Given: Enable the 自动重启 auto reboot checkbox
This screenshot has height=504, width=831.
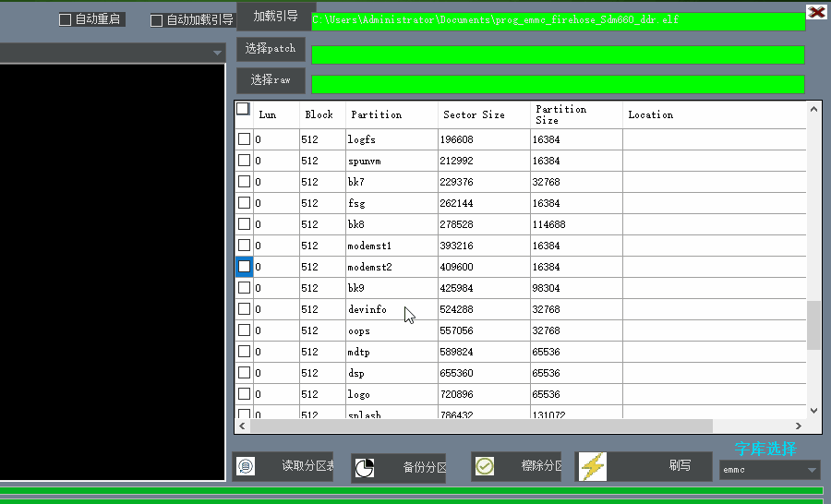Looking at the screenshot, I should 66,19.
